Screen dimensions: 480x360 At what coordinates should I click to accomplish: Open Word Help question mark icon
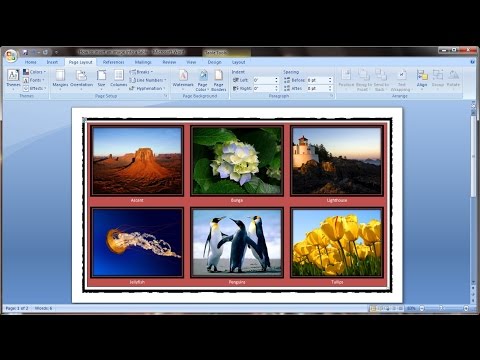point(472,62)
